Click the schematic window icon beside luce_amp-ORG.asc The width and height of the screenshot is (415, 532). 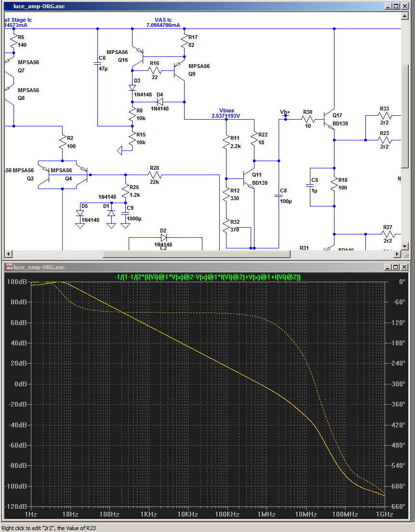tap(9, 6)
